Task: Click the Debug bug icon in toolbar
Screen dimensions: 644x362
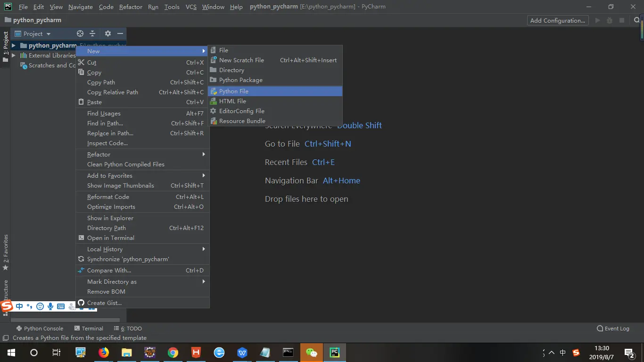Action: point(610,20)
